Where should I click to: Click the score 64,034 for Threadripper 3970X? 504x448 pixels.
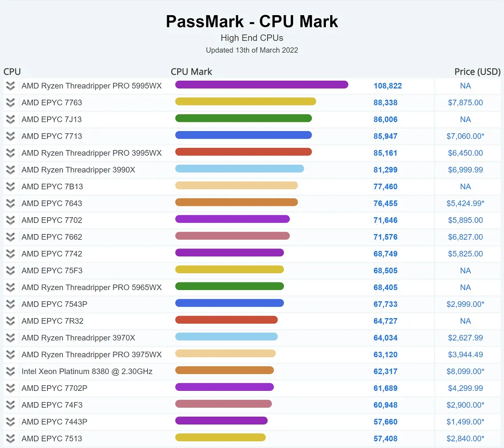386,338
